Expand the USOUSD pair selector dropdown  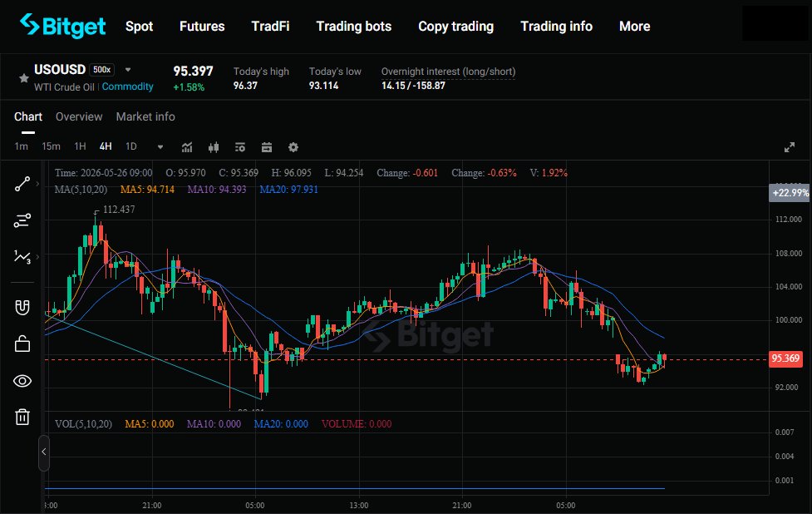tap(128, 70)
